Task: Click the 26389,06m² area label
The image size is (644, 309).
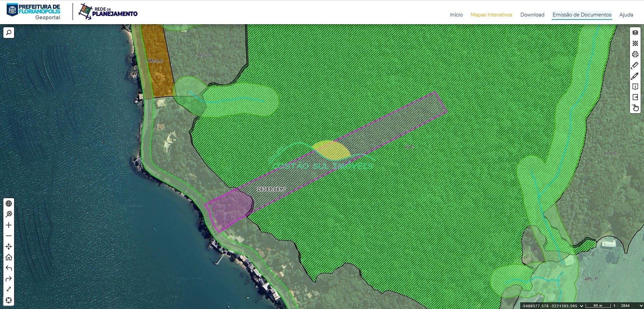Action: pos(271,189)
